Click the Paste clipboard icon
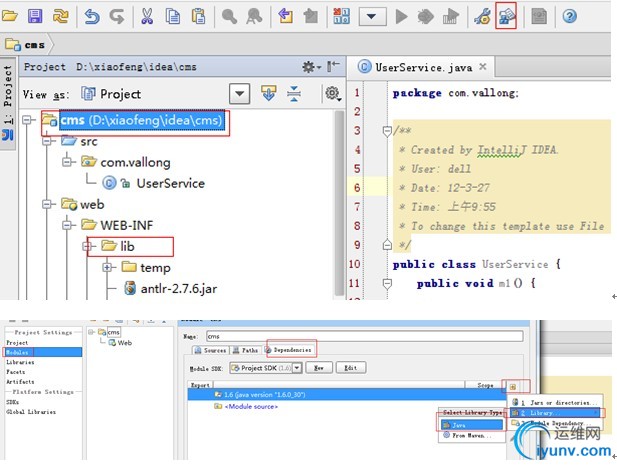Screen dimensions: 617x467 (x=198, y=17)
